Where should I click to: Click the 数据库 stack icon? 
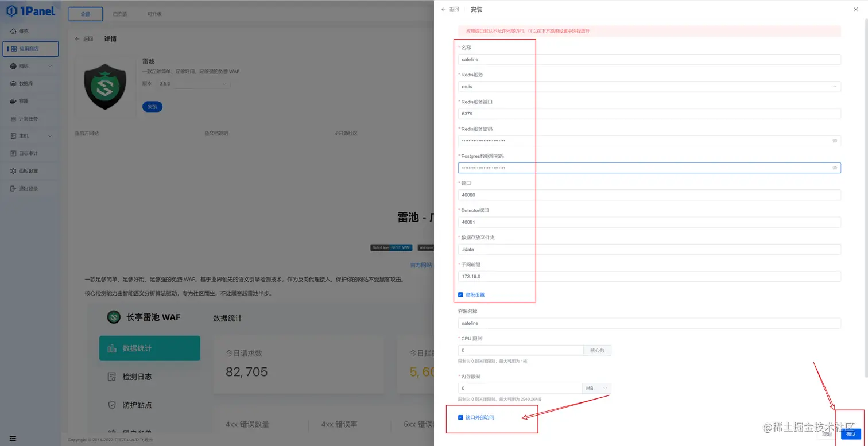pos(13,83)
